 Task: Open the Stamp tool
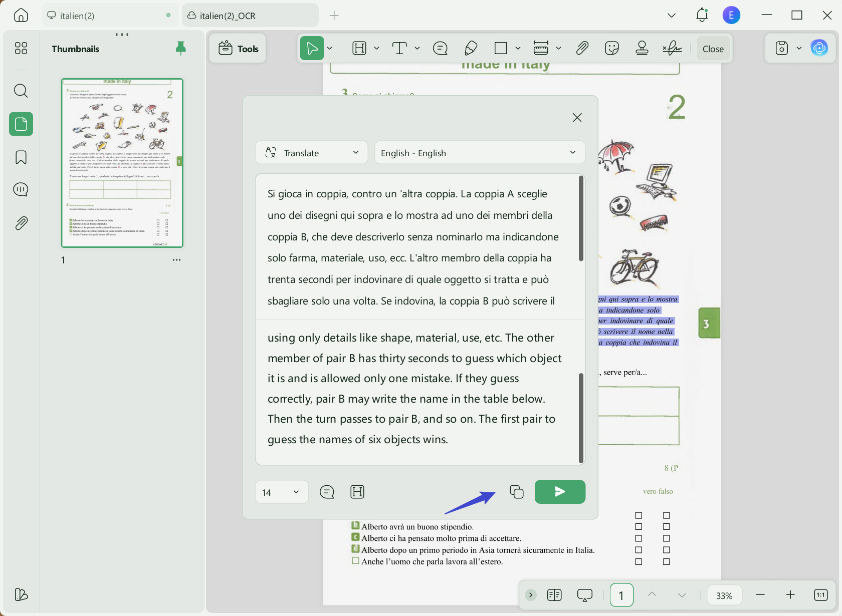(642, 49)
